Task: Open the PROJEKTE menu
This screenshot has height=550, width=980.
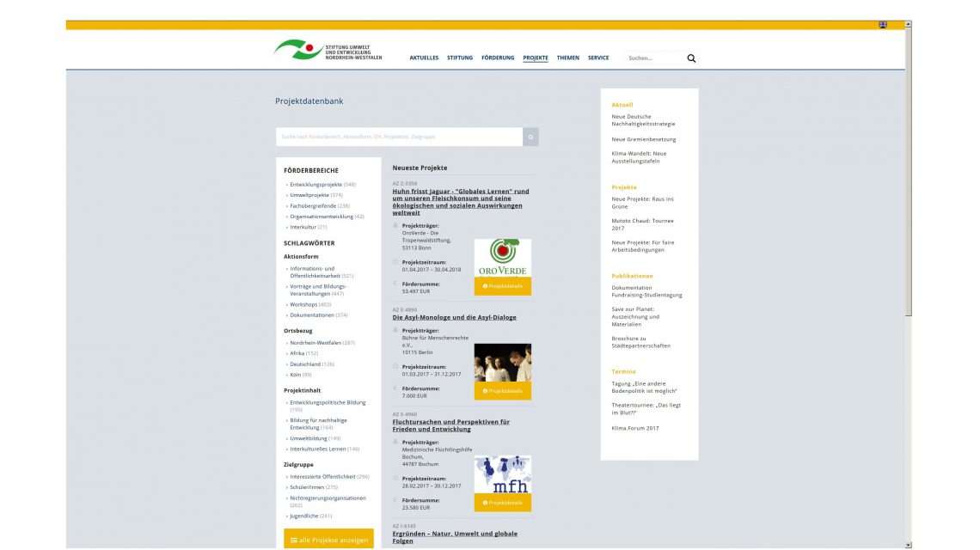Action: point(536,58)
